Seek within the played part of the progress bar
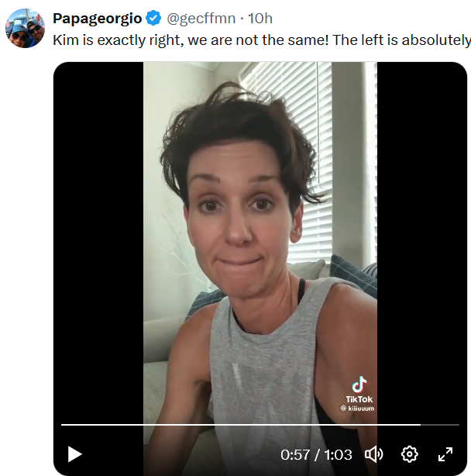 pos(232,425)
